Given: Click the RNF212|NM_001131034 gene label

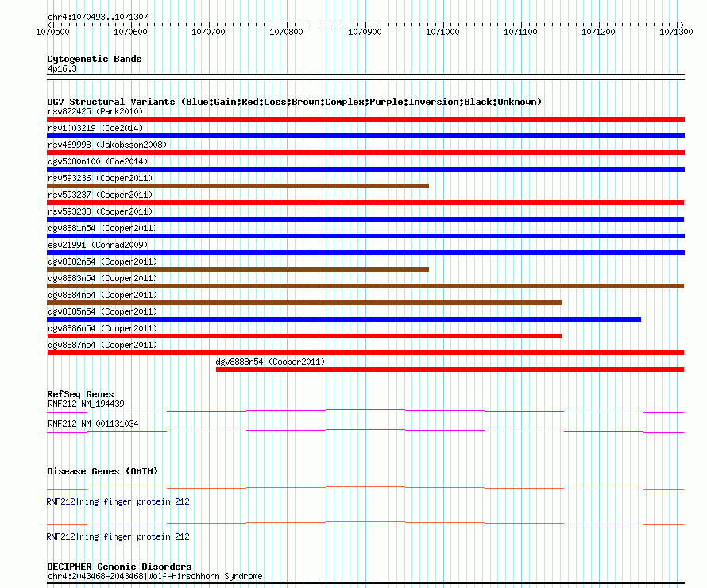Looking at the screenshot, I should pyautogui.click(x=93, y=424).
